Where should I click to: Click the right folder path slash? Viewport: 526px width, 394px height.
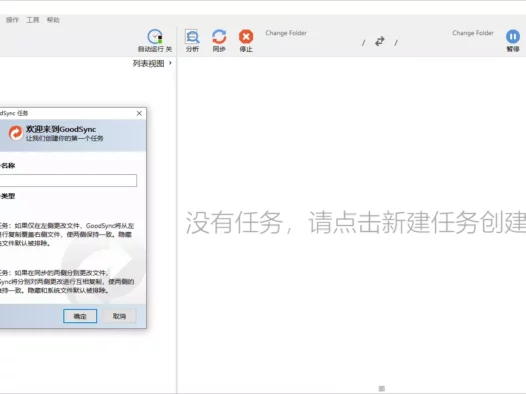396,43
